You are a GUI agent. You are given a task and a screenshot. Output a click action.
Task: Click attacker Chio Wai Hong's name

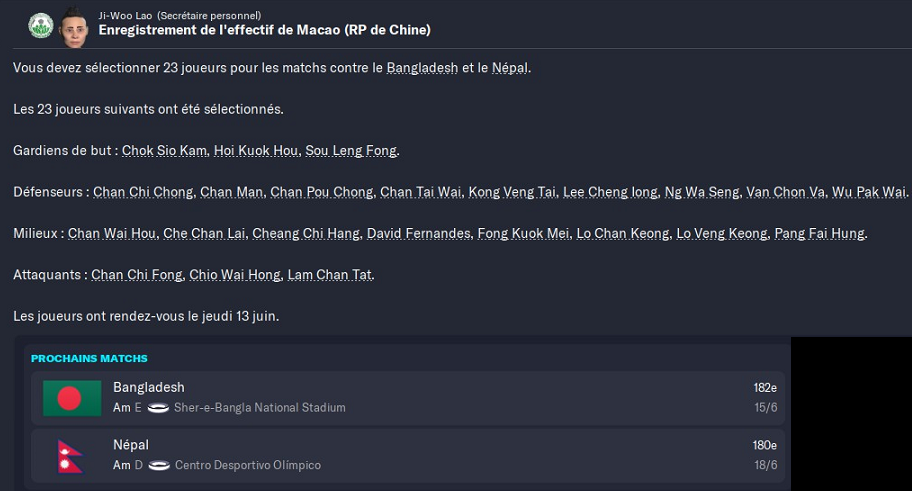[x=234, y=275]
